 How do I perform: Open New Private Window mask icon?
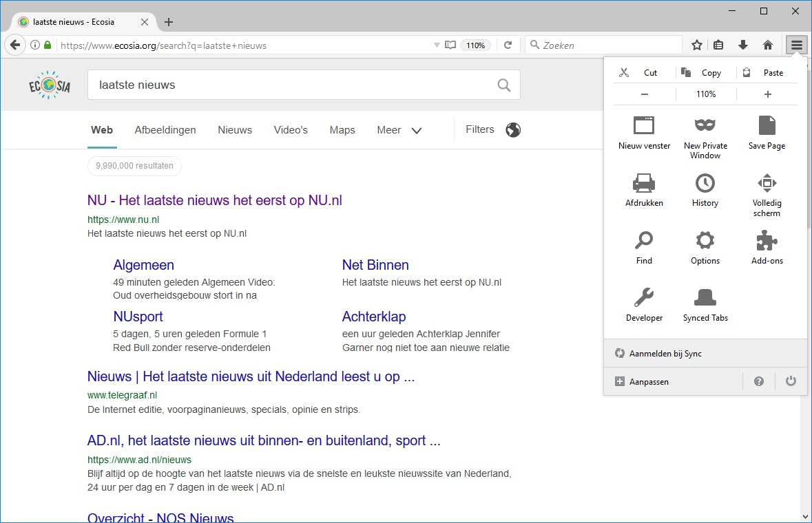(705, 125)
